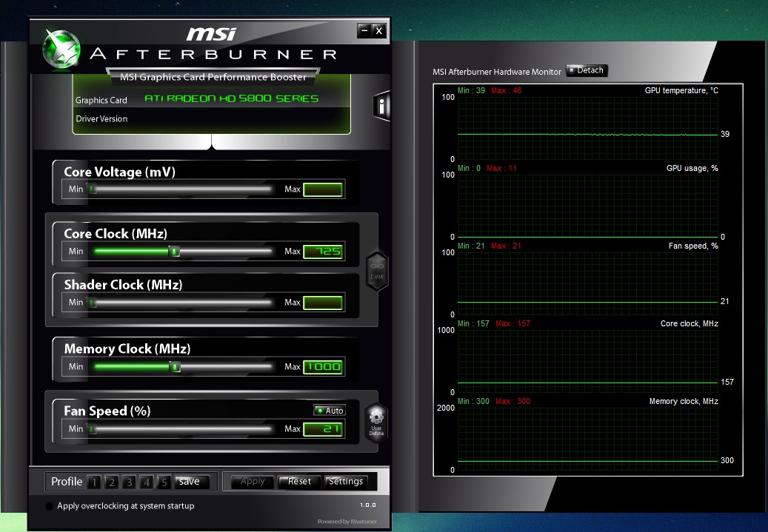
Task: Click the Shader Clock (MHz) heading
Action: point(123,285)
